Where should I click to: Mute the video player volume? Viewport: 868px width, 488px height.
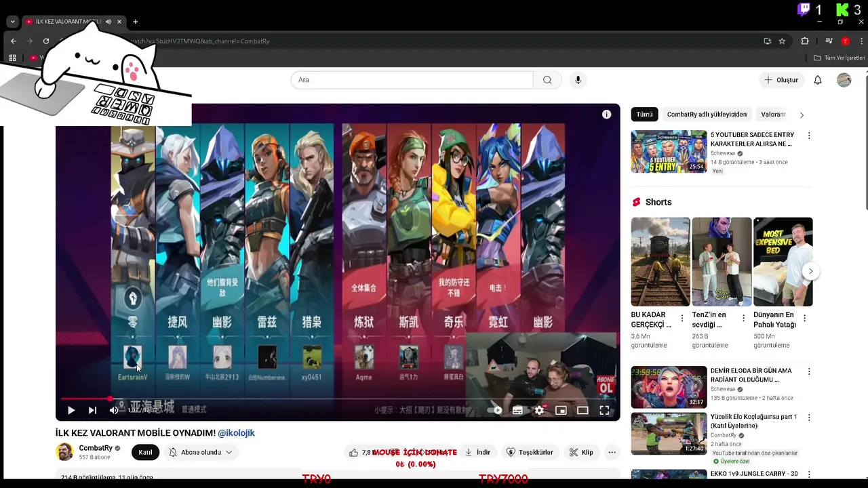click(114, 410)
